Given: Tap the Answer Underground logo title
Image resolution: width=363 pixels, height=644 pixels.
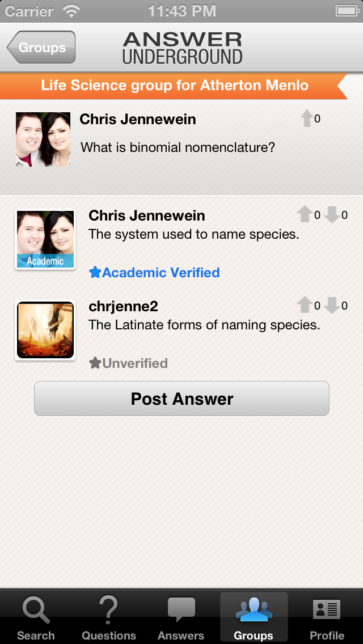Looking at the screenshot, I should tap(182, 48).
